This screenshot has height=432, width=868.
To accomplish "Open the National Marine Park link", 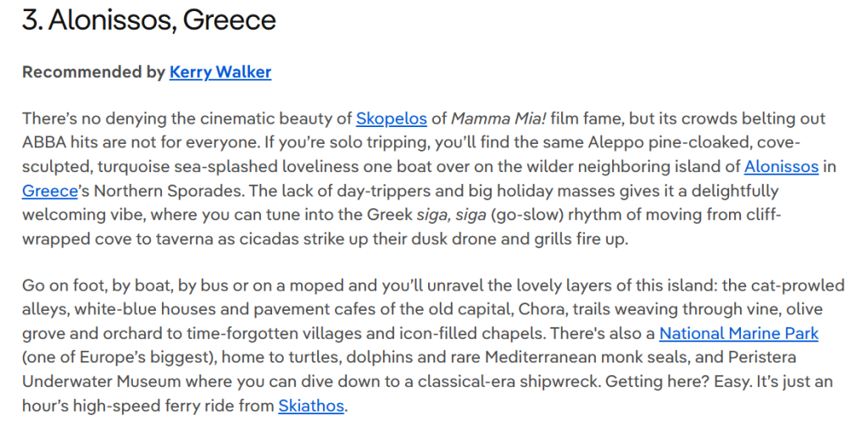I will (x=738, y=334).
